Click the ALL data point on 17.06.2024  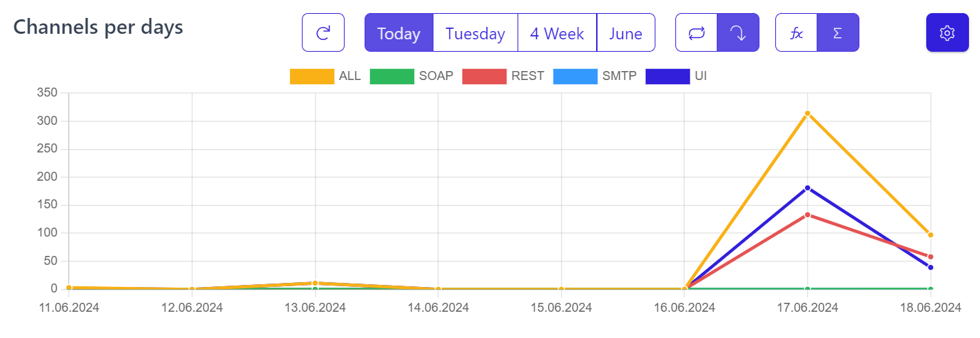(x=807, y=113)
